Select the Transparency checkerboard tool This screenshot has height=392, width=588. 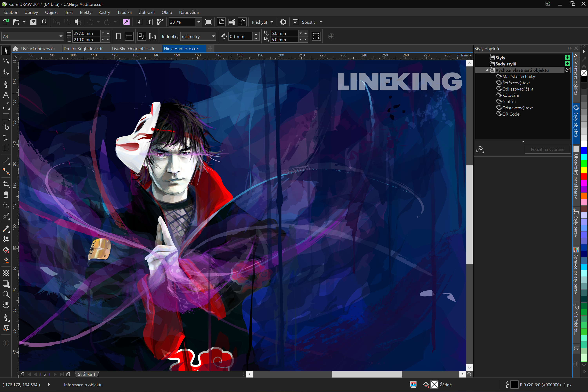click(x=6, y=273)
